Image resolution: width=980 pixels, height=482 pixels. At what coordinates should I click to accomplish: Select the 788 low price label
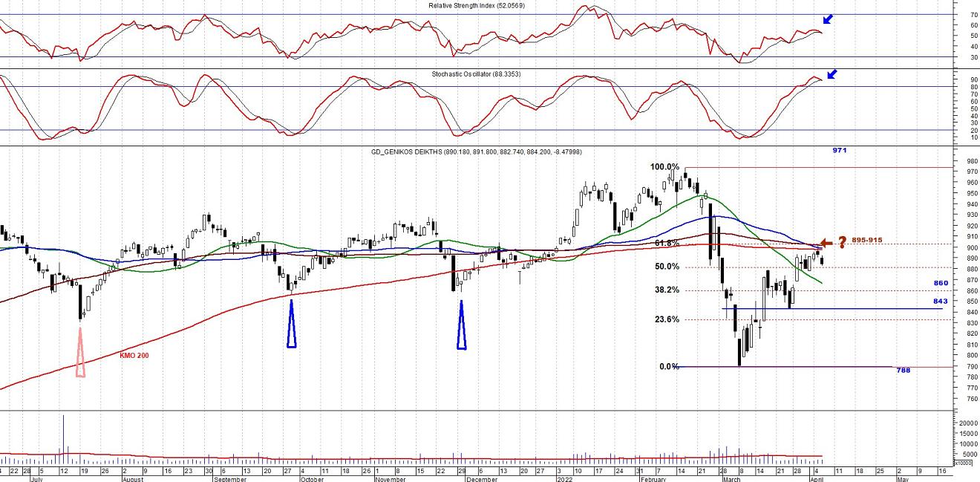tap(903, 370)
